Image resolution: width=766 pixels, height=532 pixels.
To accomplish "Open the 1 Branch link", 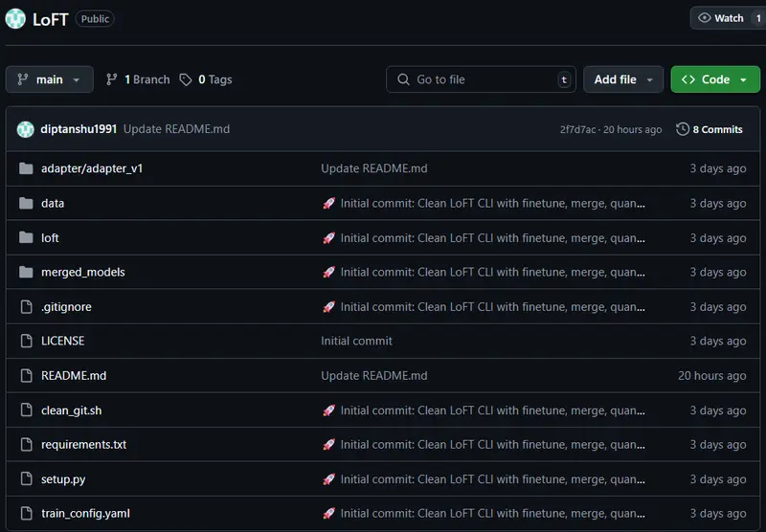I will click(138, 79).
